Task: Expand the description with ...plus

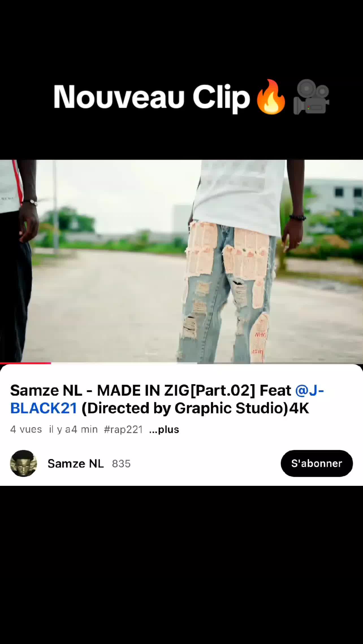Action: [x=164, y=429]
